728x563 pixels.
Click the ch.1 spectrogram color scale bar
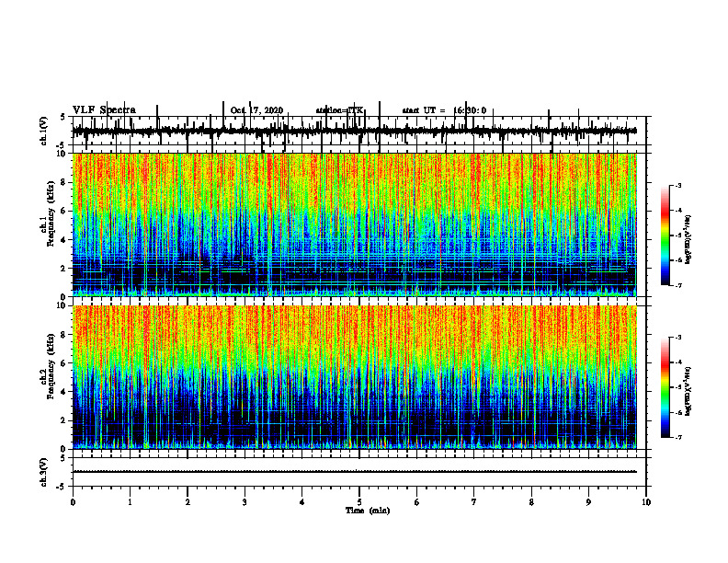[x=665, y=236]
